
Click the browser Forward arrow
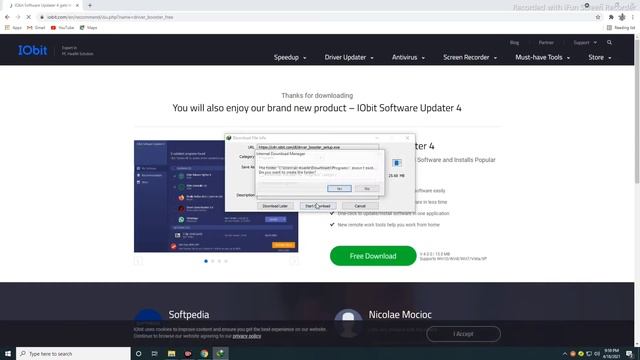18,17
